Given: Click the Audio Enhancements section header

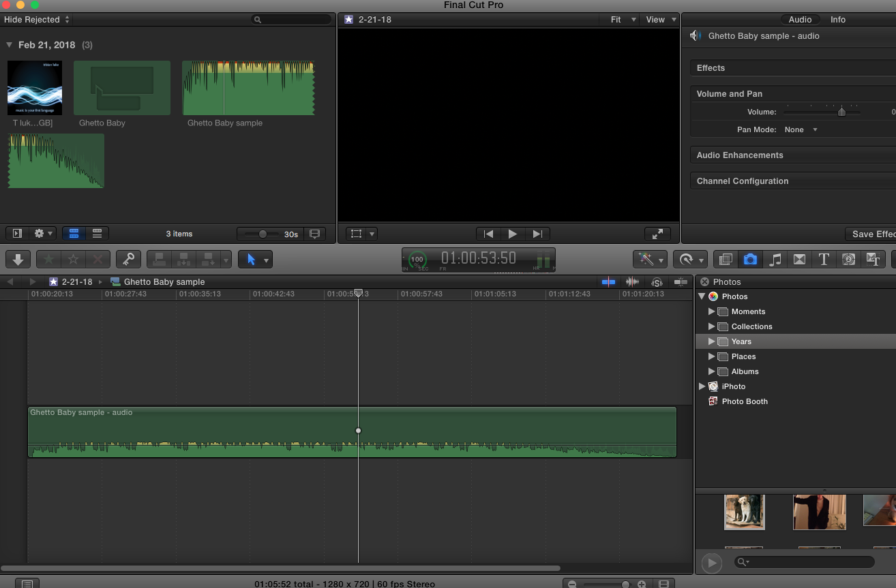Looking at the screenshot, I should 793,155.
